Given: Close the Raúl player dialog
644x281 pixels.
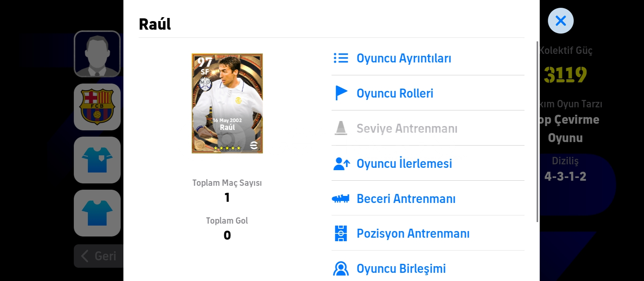Looking at the screenshot, I should pos(560,21).
